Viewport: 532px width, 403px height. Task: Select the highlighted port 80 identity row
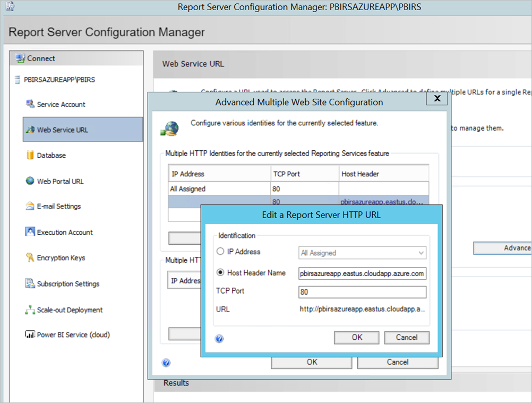298,202
